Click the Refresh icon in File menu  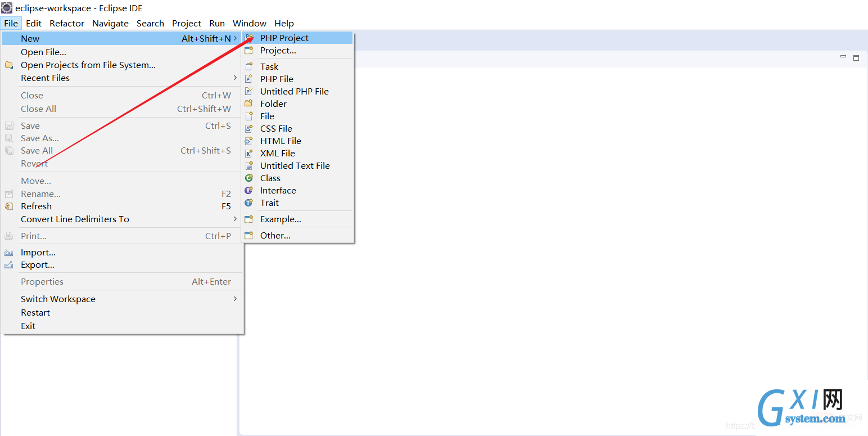click(9, 206)
